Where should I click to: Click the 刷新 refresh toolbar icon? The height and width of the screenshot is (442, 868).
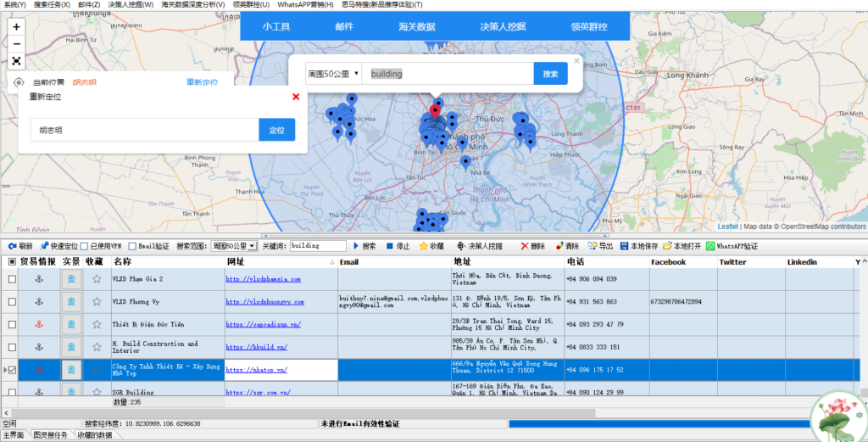[x=20, y=246]
